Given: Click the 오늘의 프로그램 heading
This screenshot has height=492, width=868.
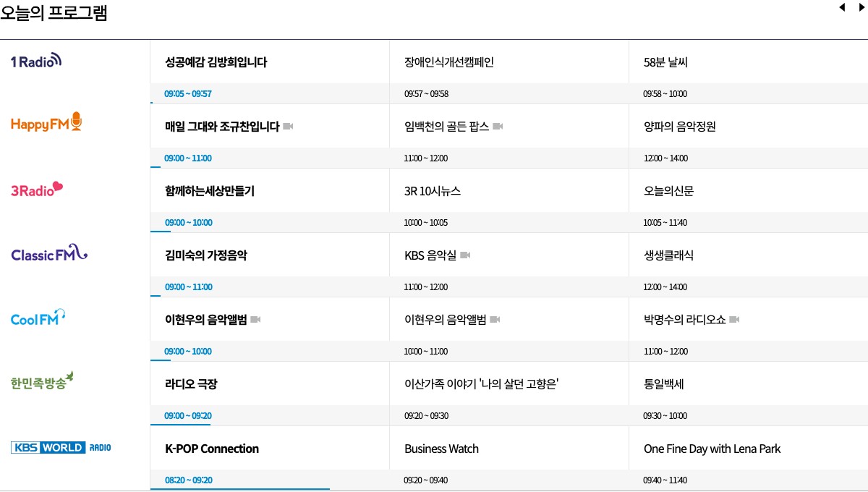Looking at the screenshot, I should pyautogui.click(x=54, y=13).
